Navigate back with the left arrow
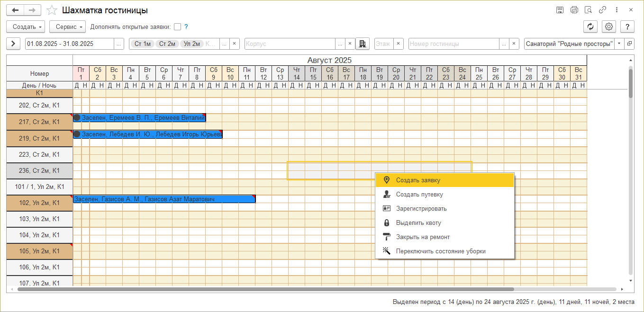The width and height of the screenshot is (644, 312). [x=15, y=10]
